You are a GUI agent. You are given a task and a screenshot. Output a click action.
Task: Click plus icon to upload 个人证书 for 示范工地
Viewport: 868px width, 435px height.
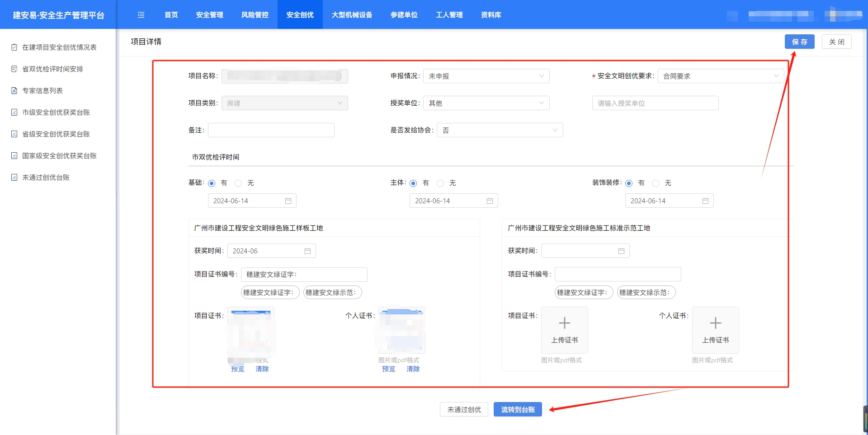[x=715, y=323]
